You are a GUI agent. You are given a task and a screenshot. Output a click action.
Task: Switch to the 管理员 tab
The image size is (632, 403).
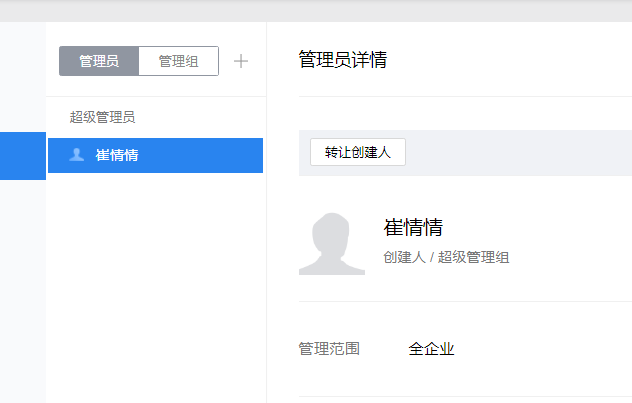[x=99, y=61]
